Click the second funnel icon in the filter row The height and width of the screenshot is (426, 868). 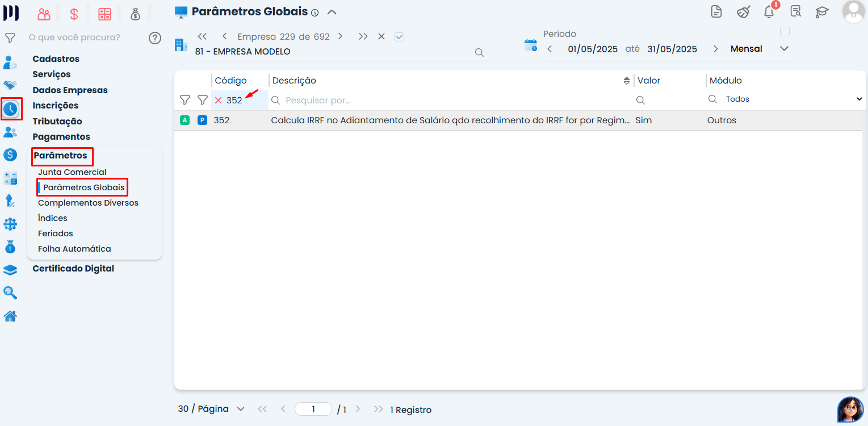[203, 100]
